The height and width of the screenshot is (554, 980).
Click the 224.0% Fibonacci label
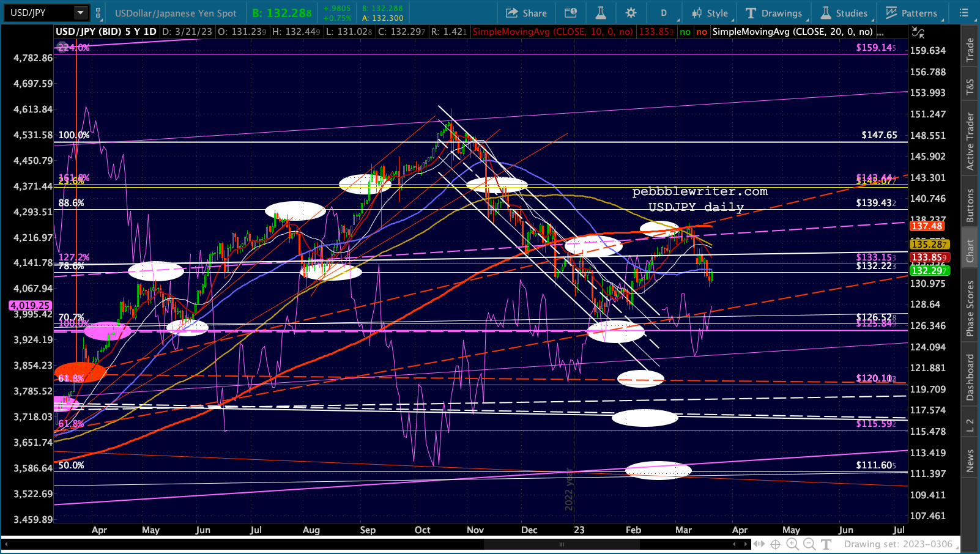click(x=73, y=48)
